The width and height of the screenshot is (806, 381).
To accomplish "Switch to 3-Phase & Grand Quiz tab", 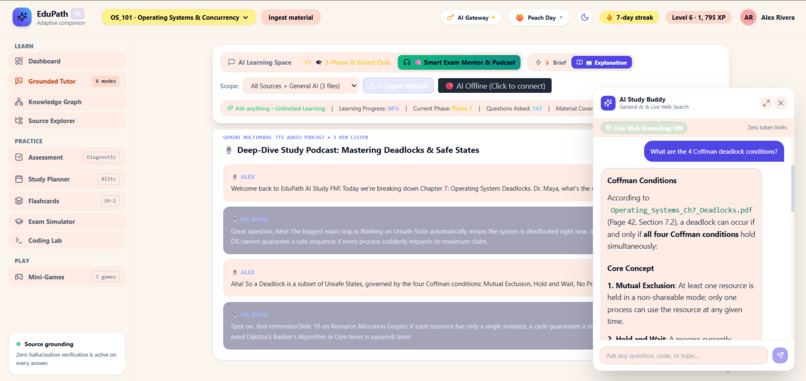I will [x=347, y=62].
